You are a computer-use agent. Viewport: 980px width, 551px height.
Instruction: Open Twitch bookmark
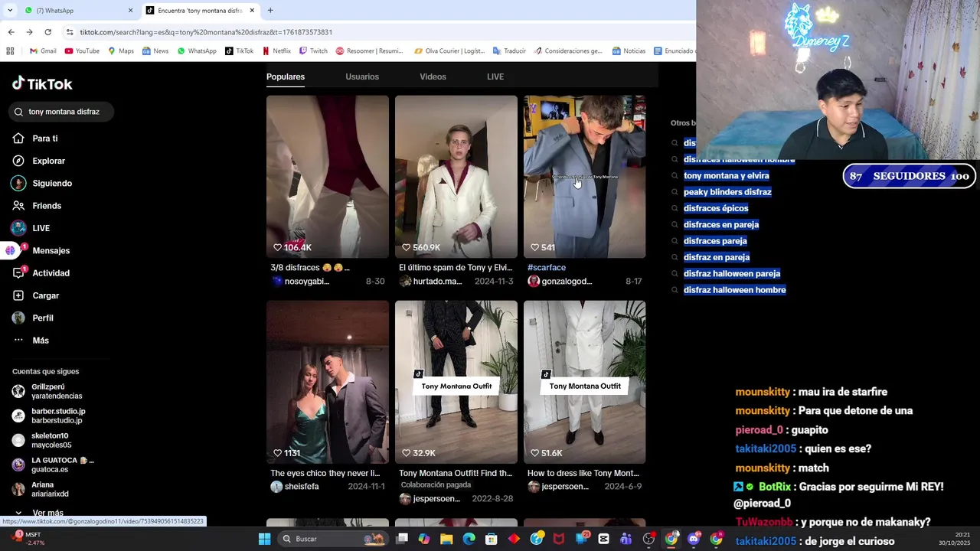pos(313,51)
